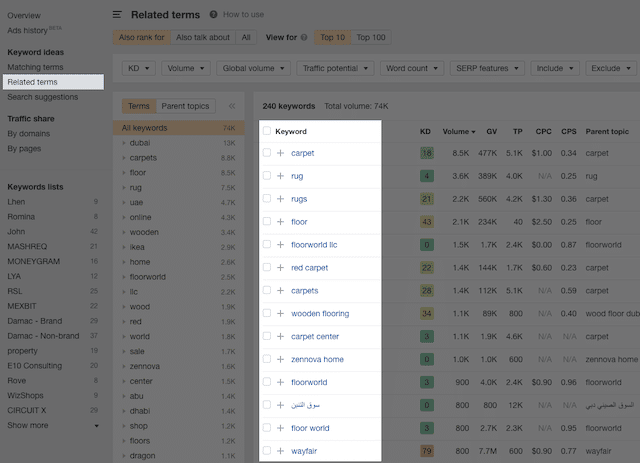Go to Search suggestions in sidebar

pyautogui.click(x=42, y=97)
